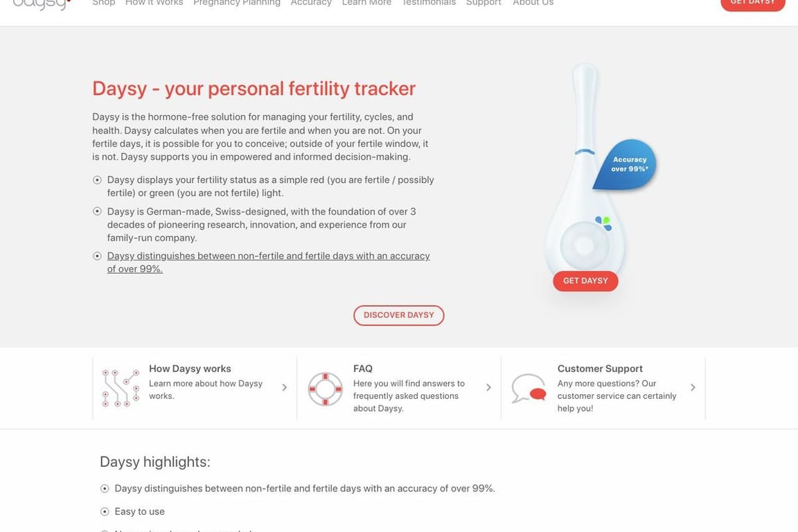Click bullet icon next to Easy to use
Screen dimensions: 798x532
click(x=105, y=512)
